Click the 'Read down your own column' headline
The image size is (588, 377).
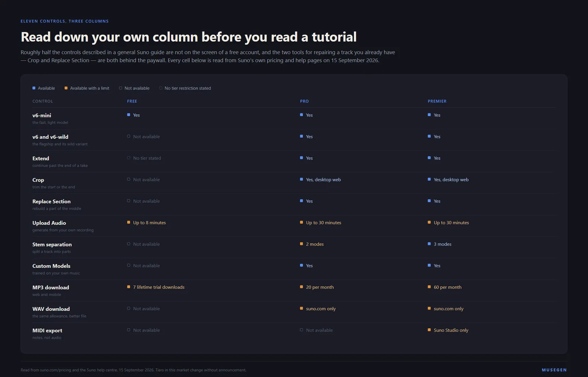tap(189, 37)
